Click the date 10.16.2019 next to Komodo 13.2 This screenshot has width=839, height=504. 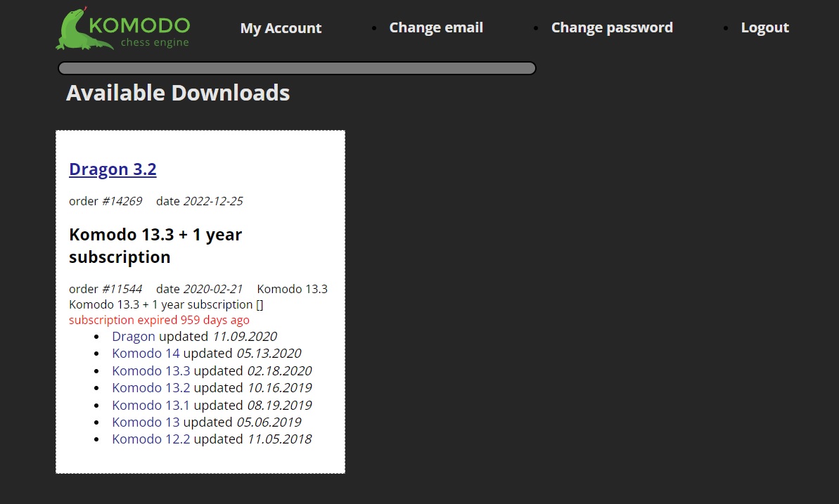(280, 388)
